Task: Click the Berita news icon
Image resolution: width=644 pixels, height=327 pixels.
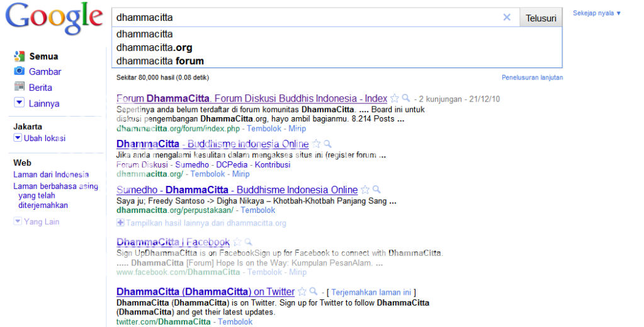Action: (x=19, y=88)
